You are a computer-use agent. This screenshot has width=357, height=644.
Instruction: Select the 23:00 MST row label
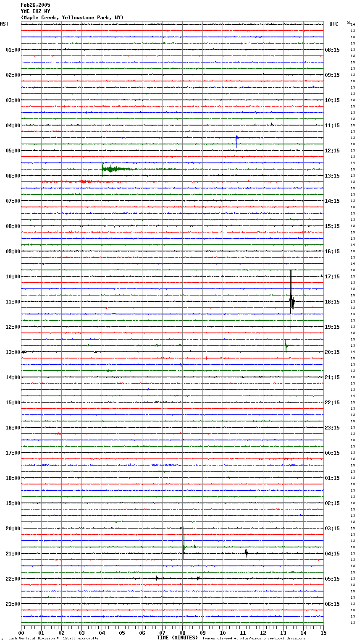click(13, 604)
